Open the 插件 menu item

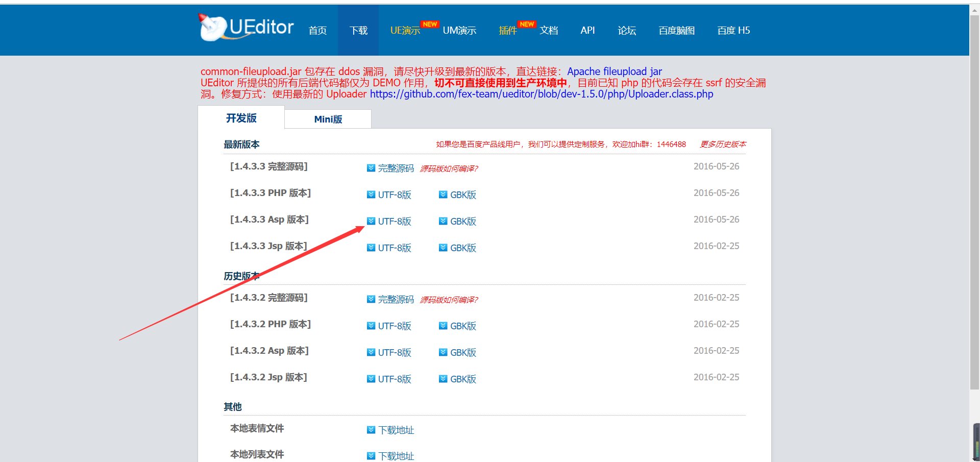(508, 31)
